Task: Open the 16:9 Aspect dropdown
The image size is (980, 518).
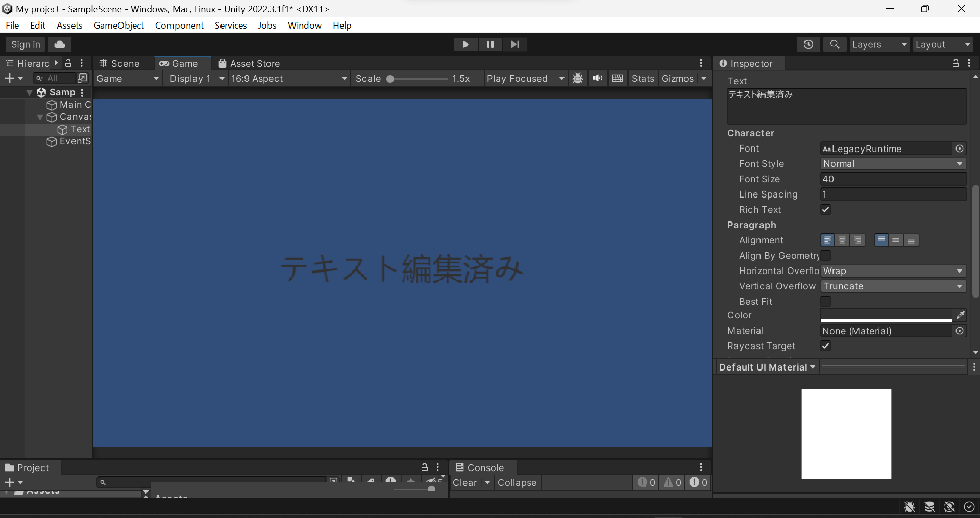Action: pos(289,78)
